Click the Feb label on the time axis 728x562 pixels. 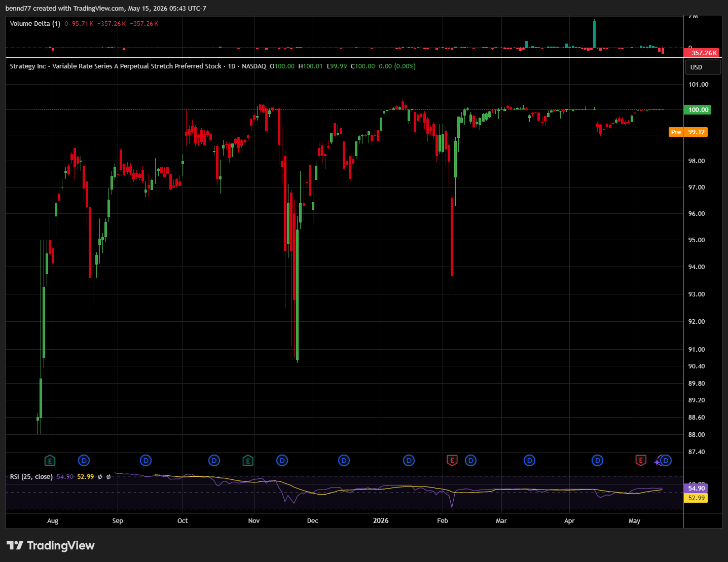tap(443, 521)
